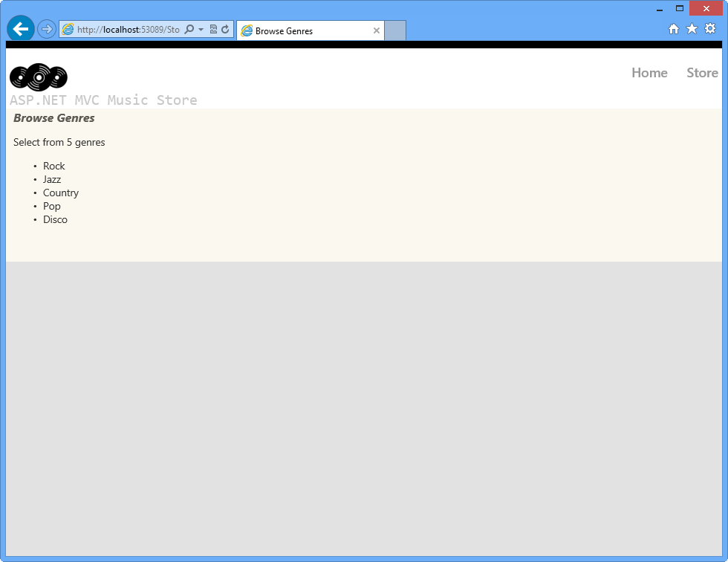
Task: Click the IE favicon on the Browse Genres tab
Action: coord(247,30)
